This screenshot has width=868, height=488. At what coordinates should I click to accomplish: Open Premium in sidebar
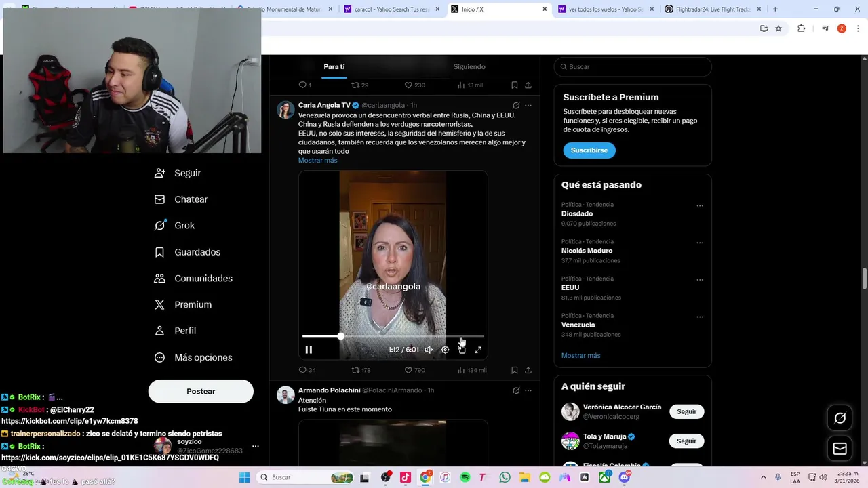point(183,305)
